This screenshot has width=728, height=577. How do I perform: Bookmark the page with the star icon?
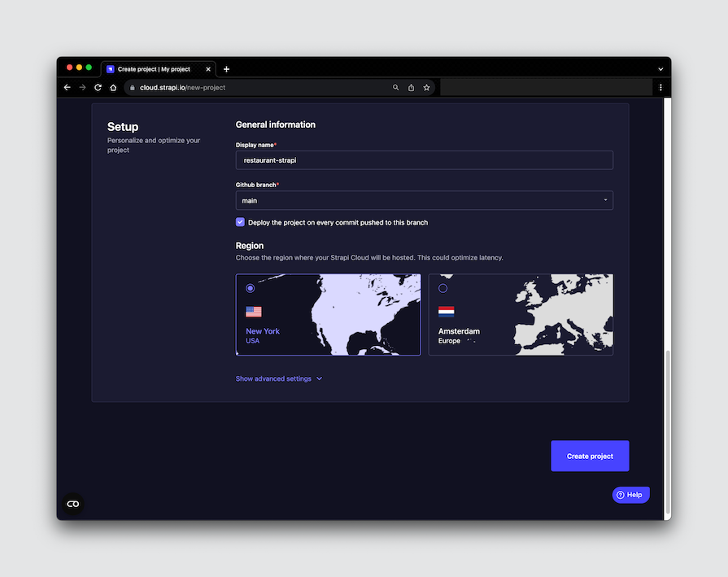point(426,87)
